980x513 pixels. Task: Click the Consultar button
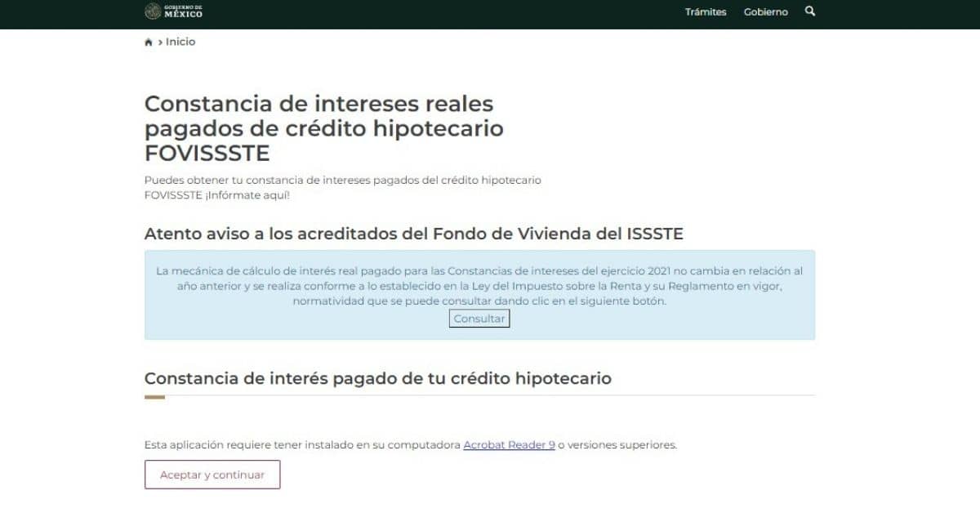tap(479, 319)
